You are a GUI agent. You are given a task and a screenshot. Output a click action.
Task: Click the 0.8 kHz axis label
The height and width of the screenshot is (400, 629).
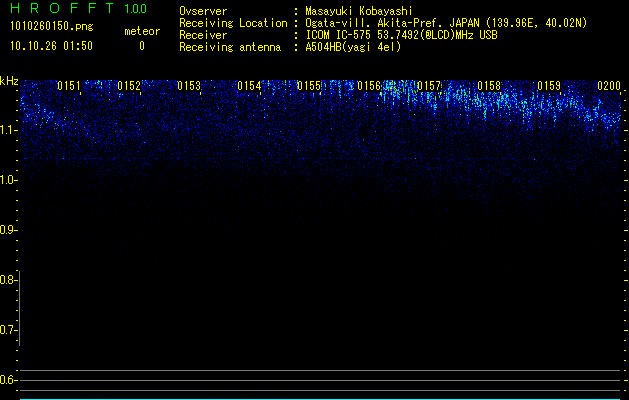coord(8,280)
